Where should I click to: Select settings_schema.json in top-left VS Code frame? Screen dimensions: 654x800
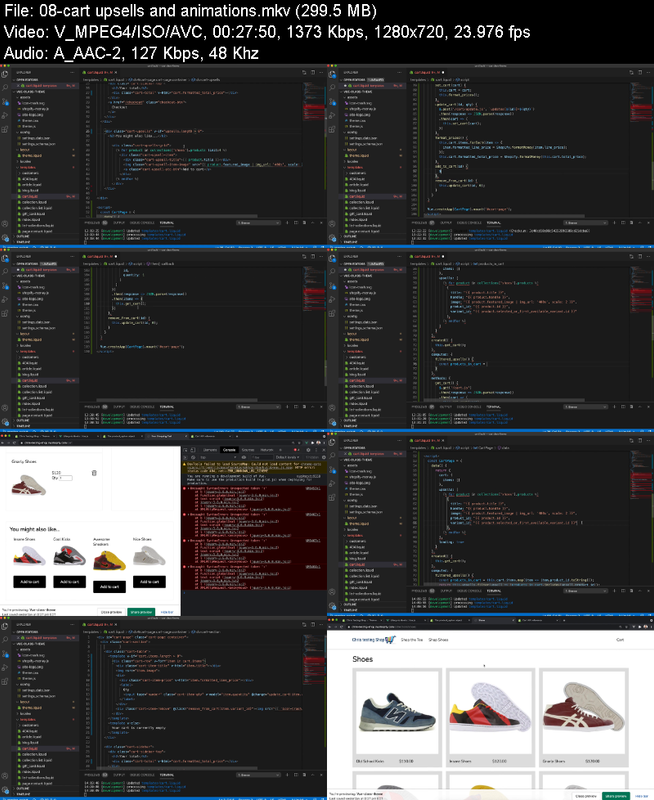(x=37, y=144)
